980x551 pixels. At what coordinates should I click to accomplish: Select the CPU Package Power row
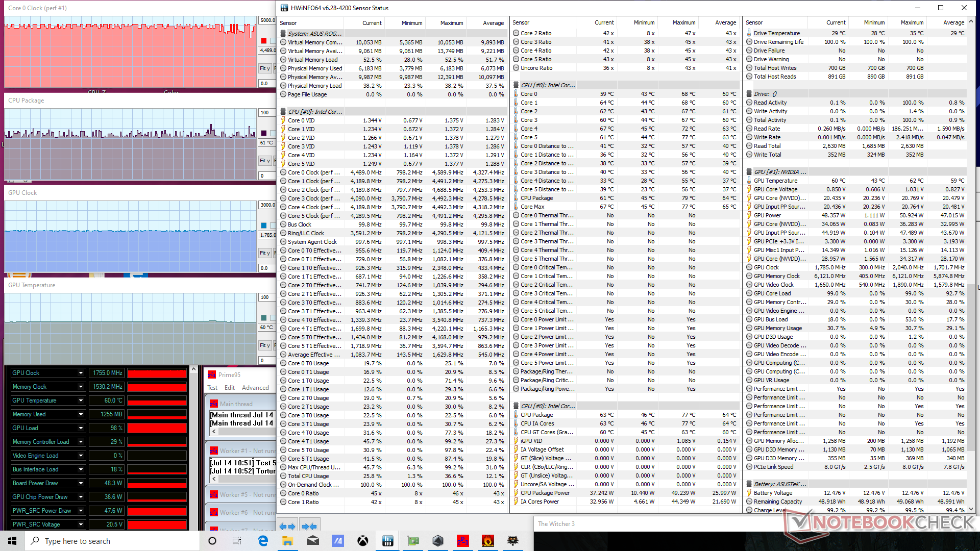click(x=626, y=493)
